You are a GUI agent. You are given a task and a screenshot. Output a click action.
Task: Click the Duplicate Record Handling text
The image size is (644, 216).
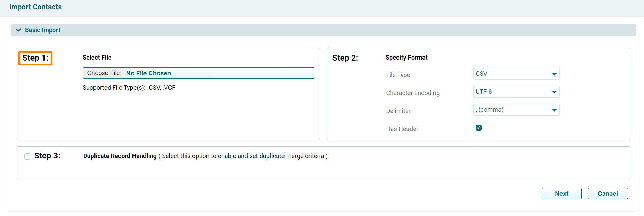click(120, 156)
